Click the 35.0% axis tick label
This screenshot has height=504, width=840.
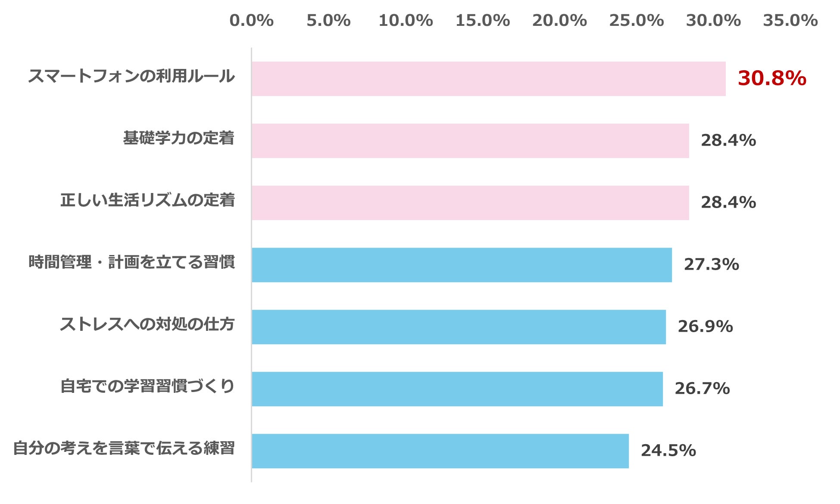[790, 21]
